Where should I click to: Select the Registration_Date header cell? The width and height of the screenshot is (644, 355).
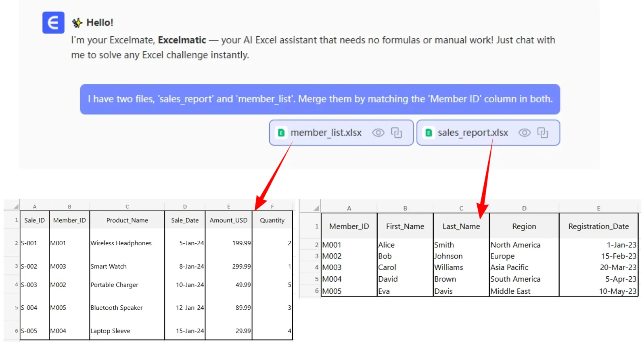598,226
